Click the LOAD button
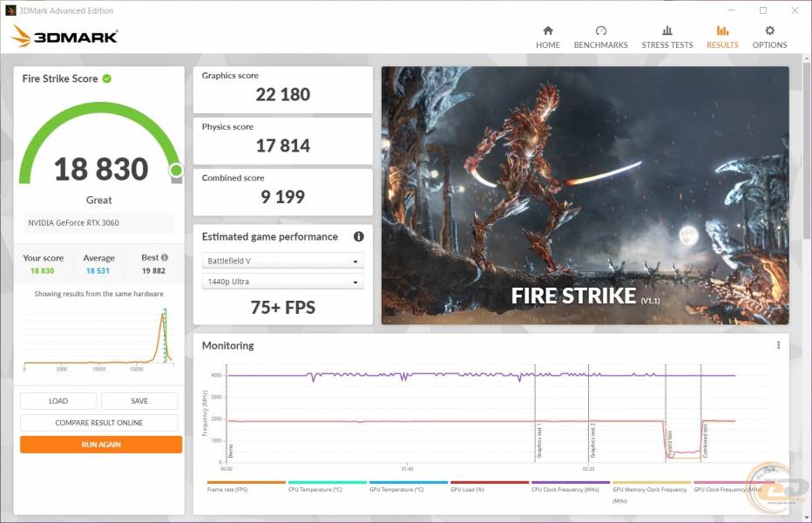Viewport: 812px width, 523px height. [x=58, y=401]
